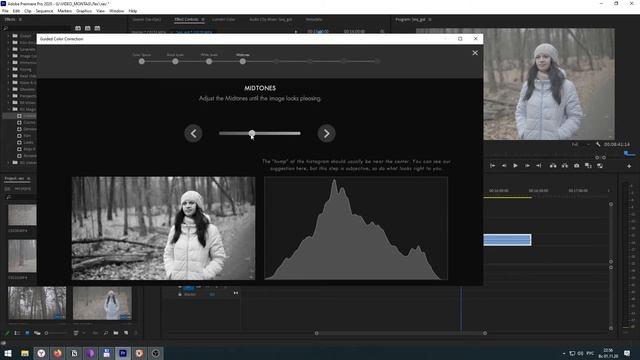
Task: Click the Comparison View icon in Program monitor
Action: click(588, 166)
